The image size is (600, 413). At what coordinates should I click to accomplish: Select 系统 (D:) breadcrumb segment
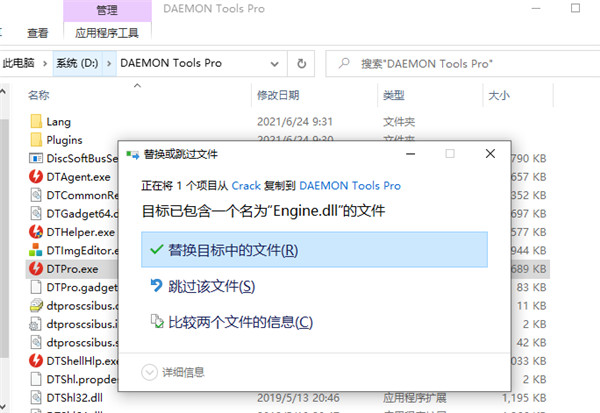click(x=77, y=63)
